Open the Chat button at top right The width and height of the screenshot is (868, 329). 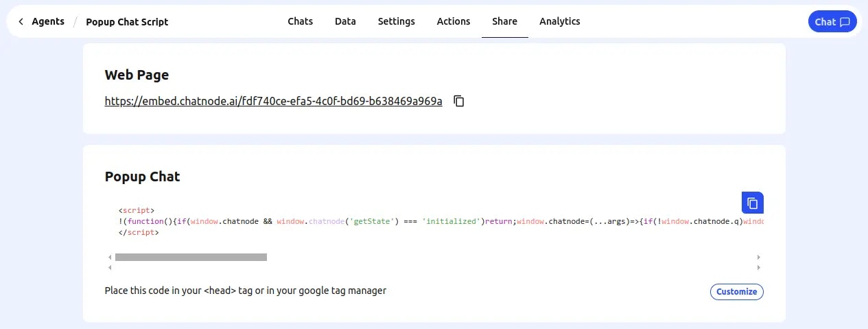832,21
